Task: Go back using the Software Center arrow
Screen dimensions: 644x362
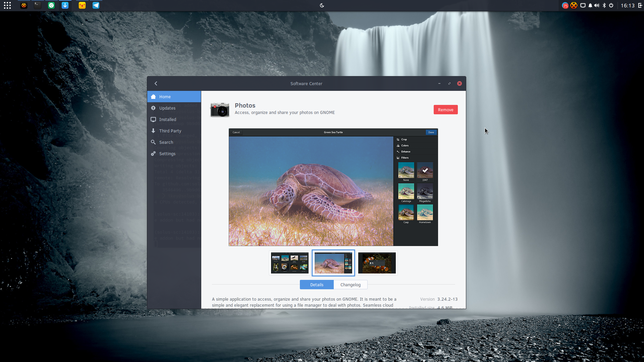Action: pos(156,83)
